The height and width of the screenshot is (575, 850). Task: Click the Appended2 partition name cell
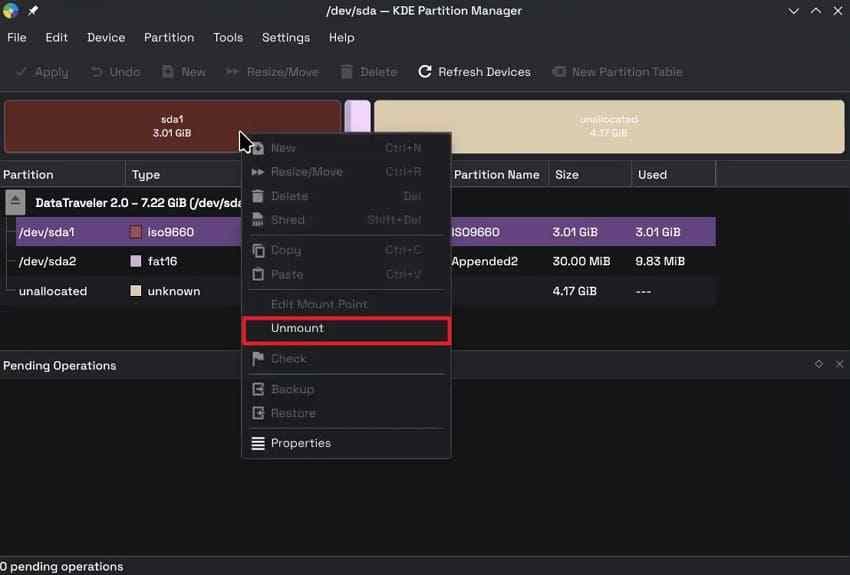point(485,261)
